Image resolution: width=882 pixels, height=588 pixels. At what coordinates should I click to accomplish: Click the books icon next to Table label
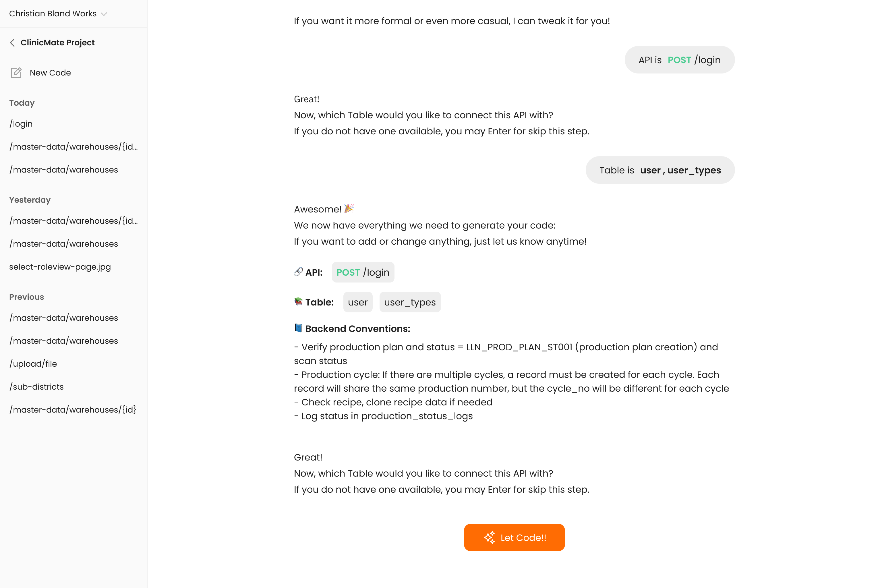tap(299, 302)
